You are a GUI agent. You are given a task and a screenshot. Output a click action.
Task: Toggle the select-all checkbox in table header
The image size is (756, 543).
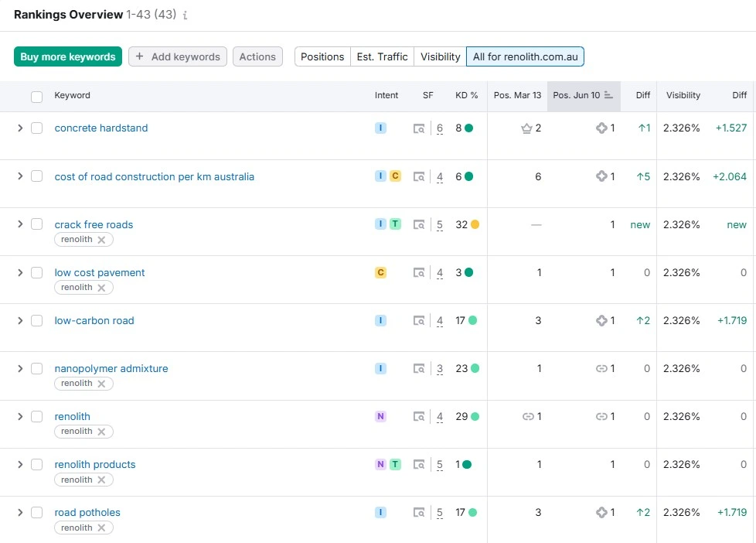pos(36,97)
